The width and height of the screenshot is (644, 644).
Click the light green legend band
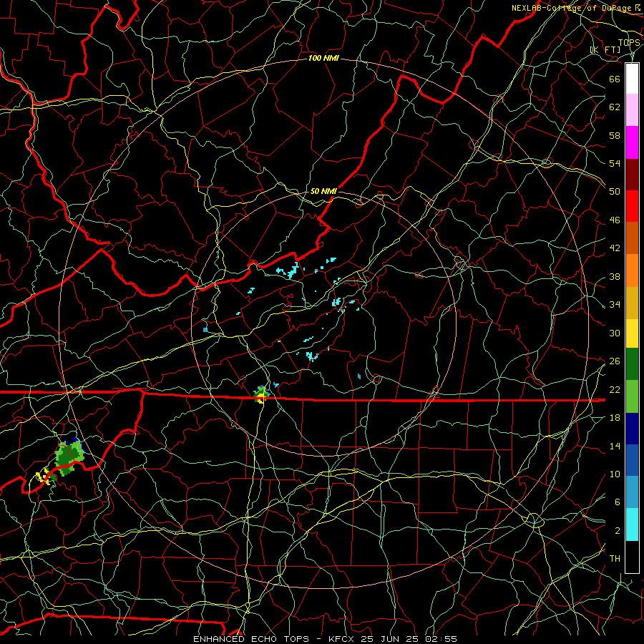(x=632, y=396)
